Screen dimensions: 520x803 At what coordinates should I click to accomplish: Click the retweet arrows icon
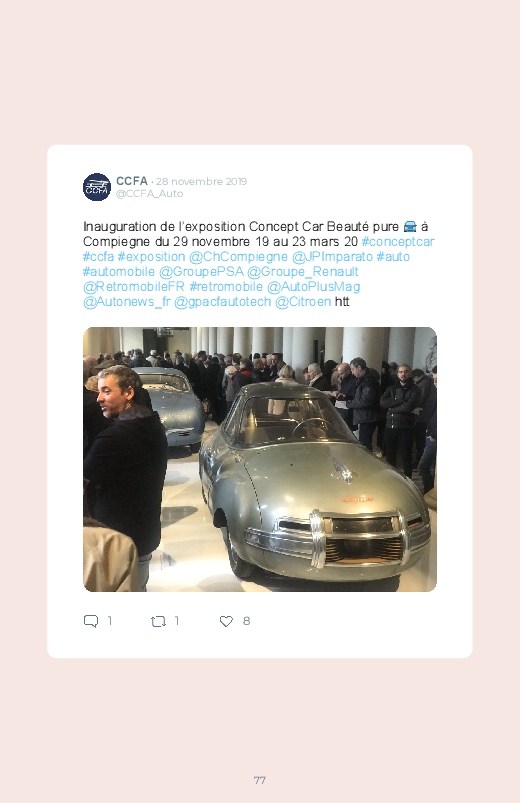click(x=158, y=621)
